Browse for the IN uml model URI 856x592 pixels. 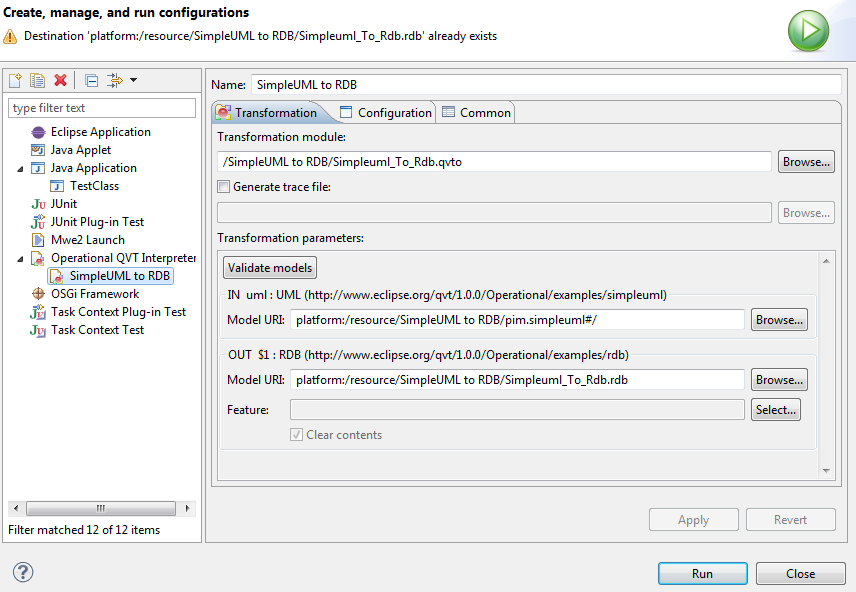[x=779, y=319]
